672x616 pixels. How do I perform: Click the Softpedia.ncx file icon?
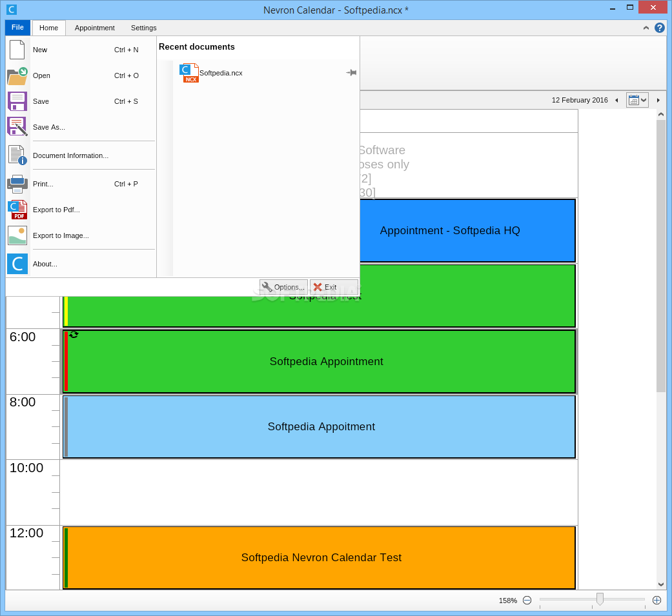point(189,73)
